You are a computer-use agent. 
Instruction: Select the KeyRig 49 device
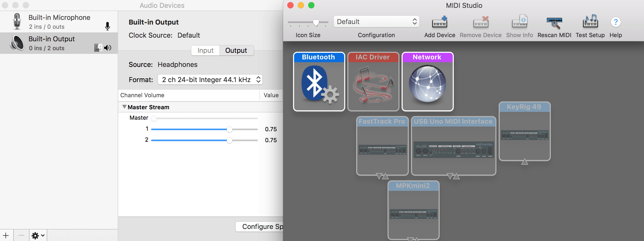524,131
